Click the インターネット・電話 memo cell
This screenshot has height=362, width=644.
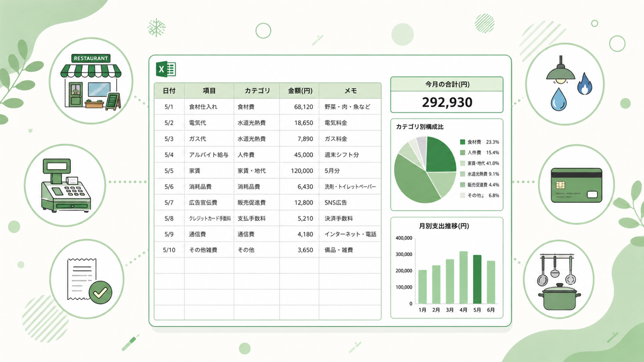(x=350, y=234)
